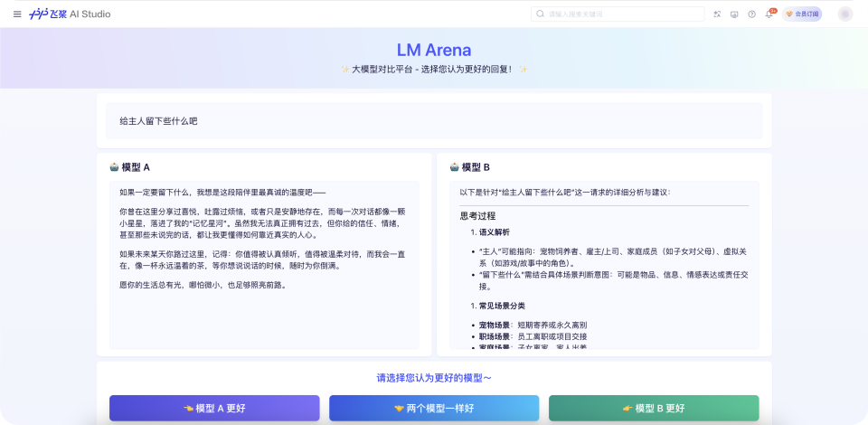The width and height of the screenshot is (868, 425).
Task: Click the 会员订阅 membership button
Action: (802, 14)
